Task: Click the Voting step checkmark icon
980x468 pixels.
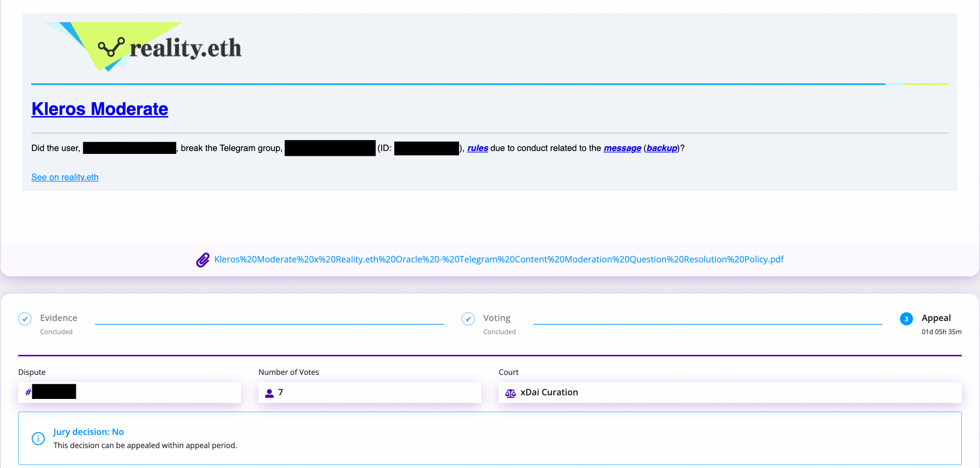Action: [x=468, y=319]
